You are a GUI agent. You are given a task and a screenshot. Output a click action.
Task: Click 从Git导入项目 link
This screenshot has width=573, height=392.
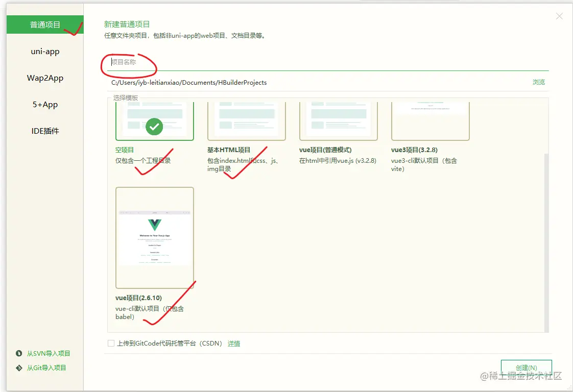pos(46,368)
